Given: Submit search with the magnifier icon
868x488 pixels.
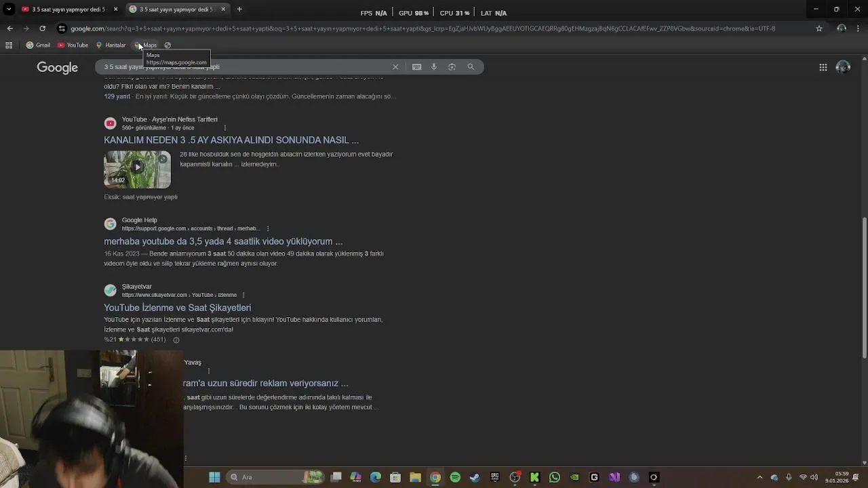Looking at the screenshot, I should (471, 67).
